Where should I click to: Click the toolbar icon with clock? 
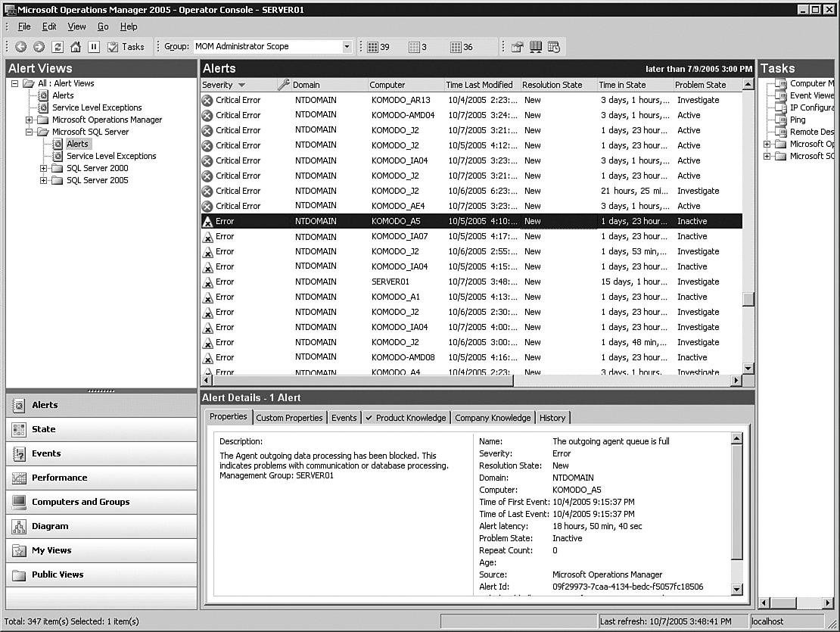(x=554, y=47)
